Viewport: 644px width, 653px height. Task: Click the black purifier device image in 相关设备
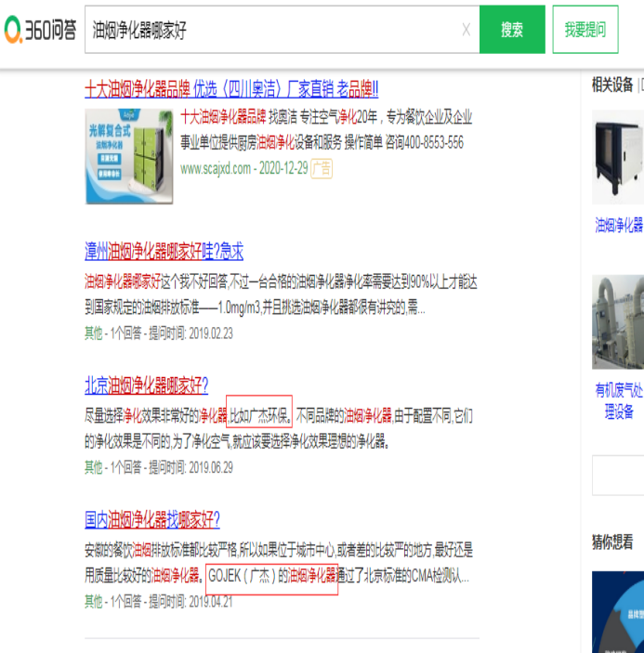[618, 157]
